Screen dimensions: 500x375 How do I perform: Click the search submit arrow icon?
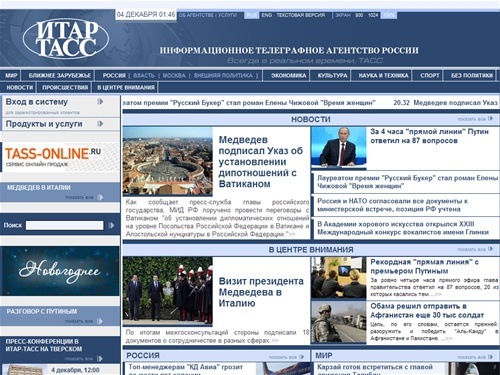111,225
